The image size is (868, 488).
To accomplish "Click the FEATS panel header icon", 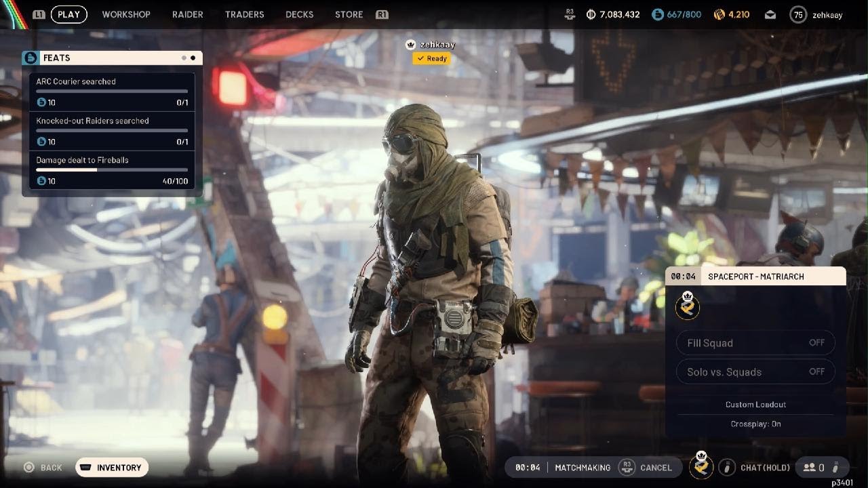I will tap(31, 58).
